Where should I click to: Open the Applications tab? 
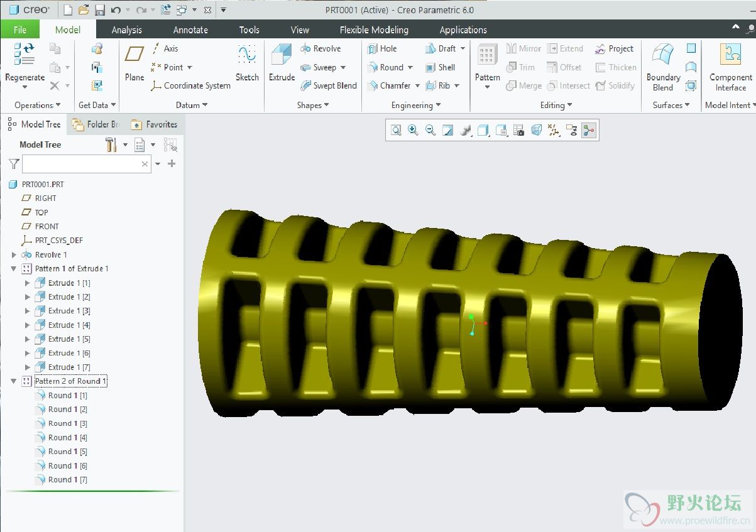coord(463,30)
